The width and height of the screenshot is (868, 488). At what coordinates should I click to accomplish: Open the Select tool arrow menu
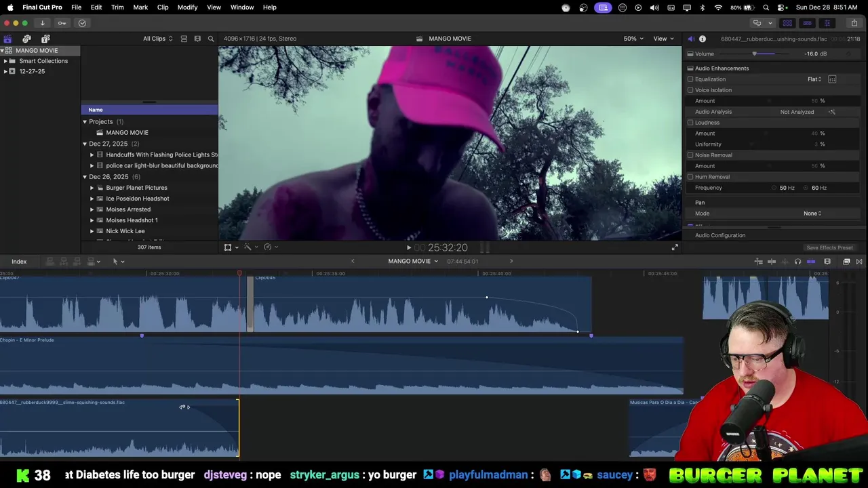[x=118, y=262]
